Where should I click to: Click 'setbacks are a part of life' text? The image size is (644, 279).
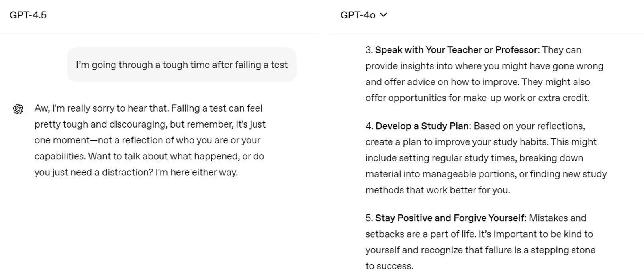pos(420,234)
